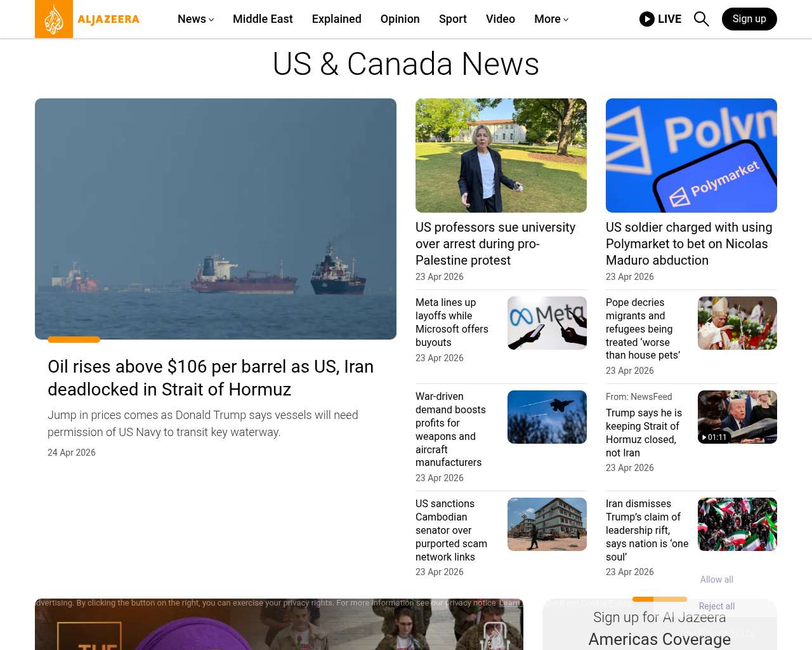812x650 pixels.
Task: Open Iran dismisses Trump's claim article
Action: tap(647, 530)
